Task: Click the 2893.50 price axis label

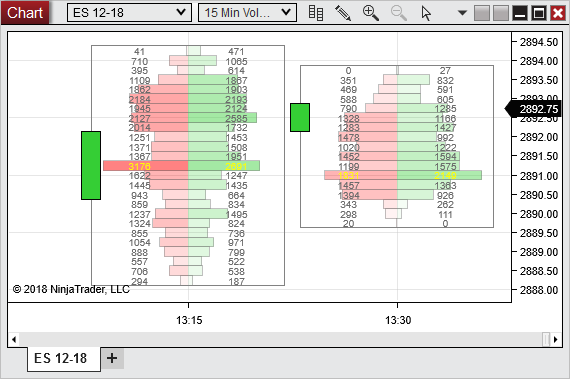Action: 539,80
